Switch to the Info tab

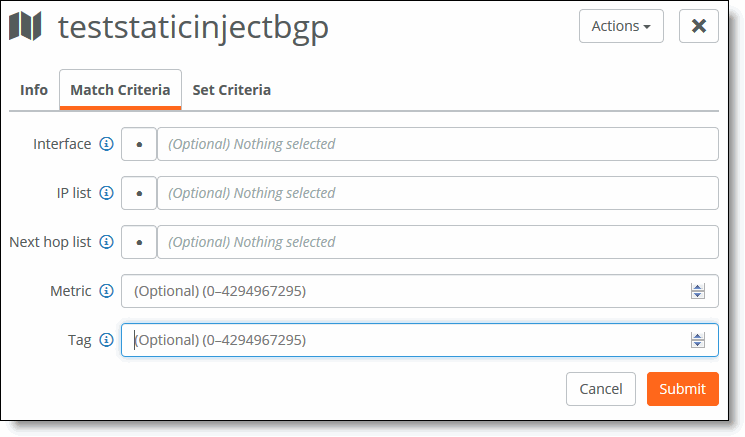click(34, 90)
